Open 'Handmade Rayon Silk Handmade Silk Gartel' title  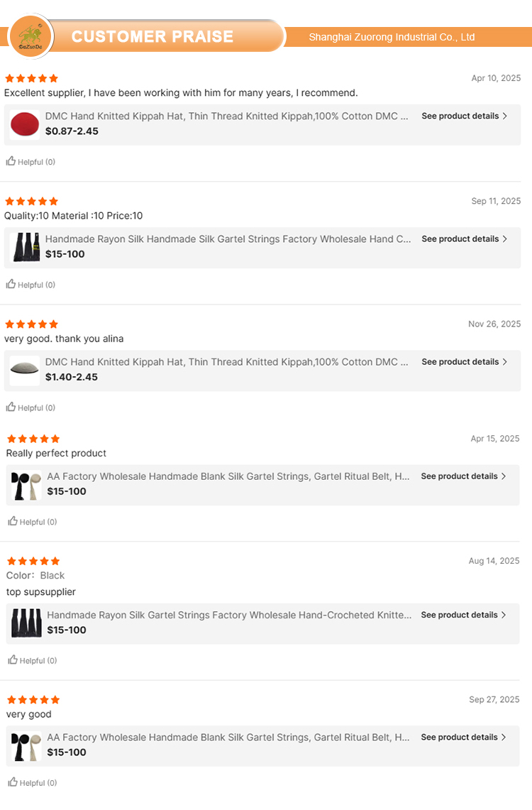point(228,239)
